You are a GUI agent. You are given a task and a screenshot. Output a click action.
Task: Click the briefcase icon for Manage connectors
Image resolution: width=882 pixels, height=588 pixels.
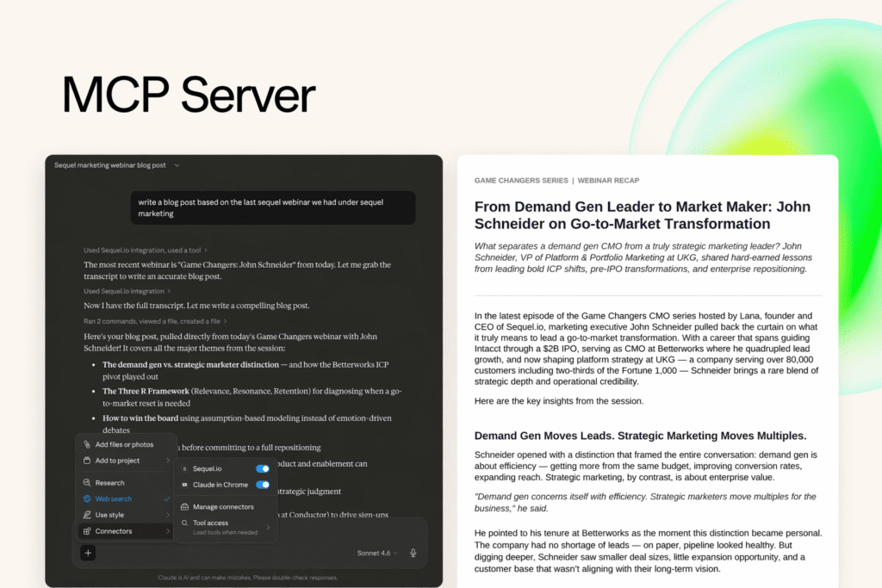[185, 507]
